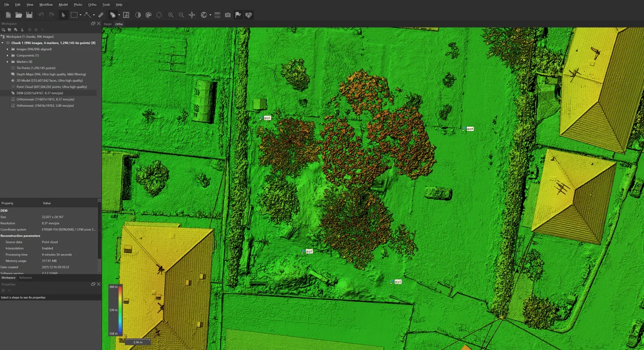
Task: Open the File menu
Action: coord(6,4)
